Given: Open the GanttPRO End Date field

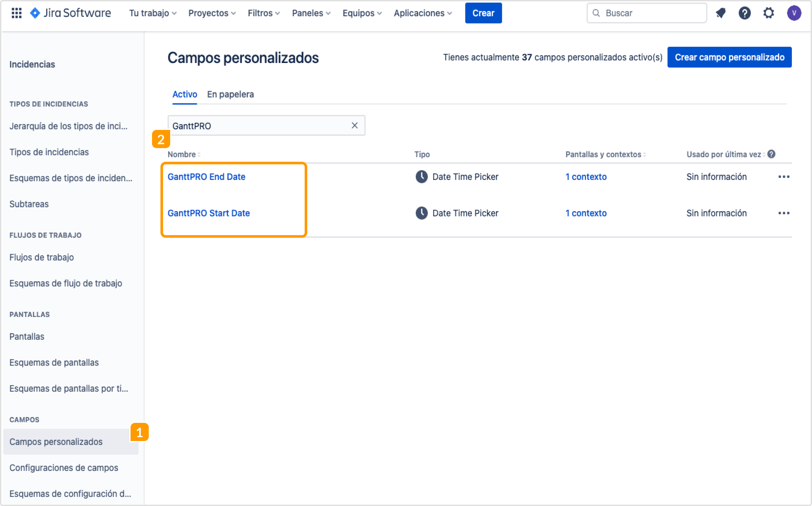Looking at the screenshot, I should click(207, 177).
